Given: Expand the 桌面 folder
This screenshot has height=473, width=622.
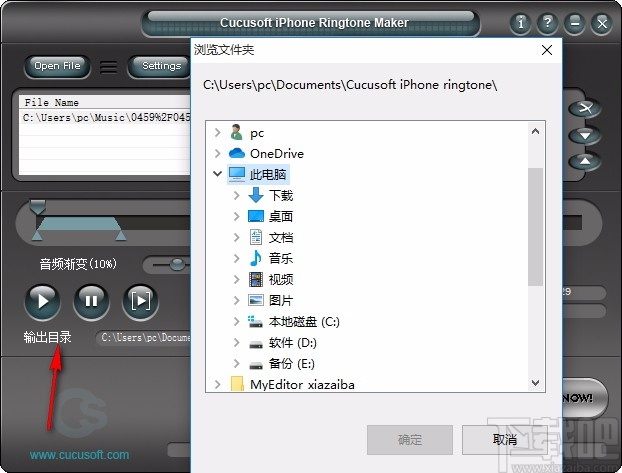Looking at the screenshot, I should pyautogui.click(x=236, y=216).
